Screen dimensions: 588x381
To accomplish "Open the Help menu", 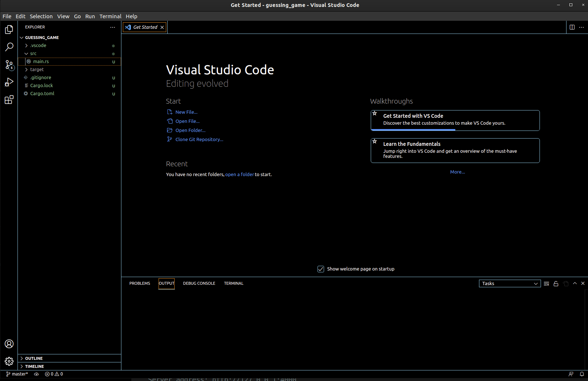I will pos(132,16).
